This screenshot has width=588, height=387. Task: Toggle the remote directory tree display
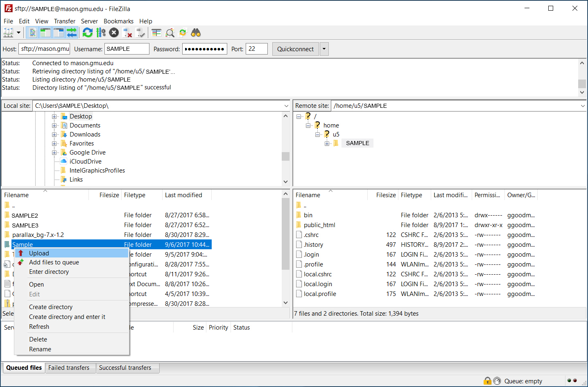tap(59, 33)
